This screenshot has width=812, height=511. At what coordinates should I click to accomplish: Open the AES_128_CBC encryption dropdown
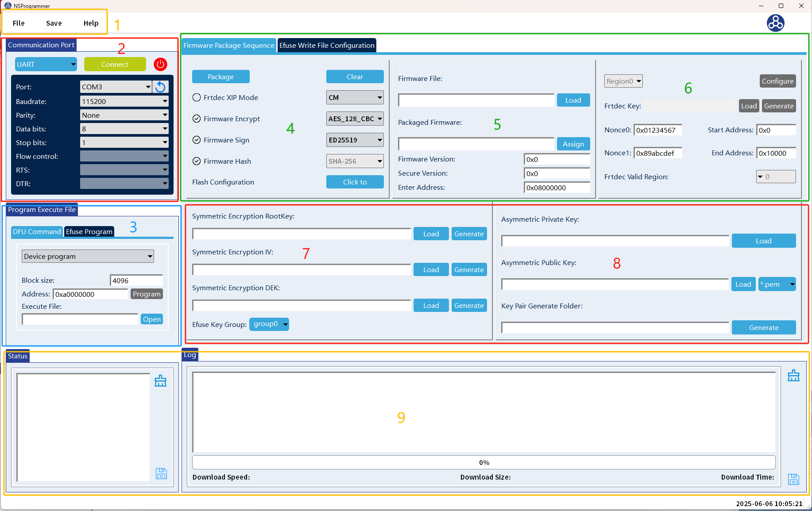(355, 119)
